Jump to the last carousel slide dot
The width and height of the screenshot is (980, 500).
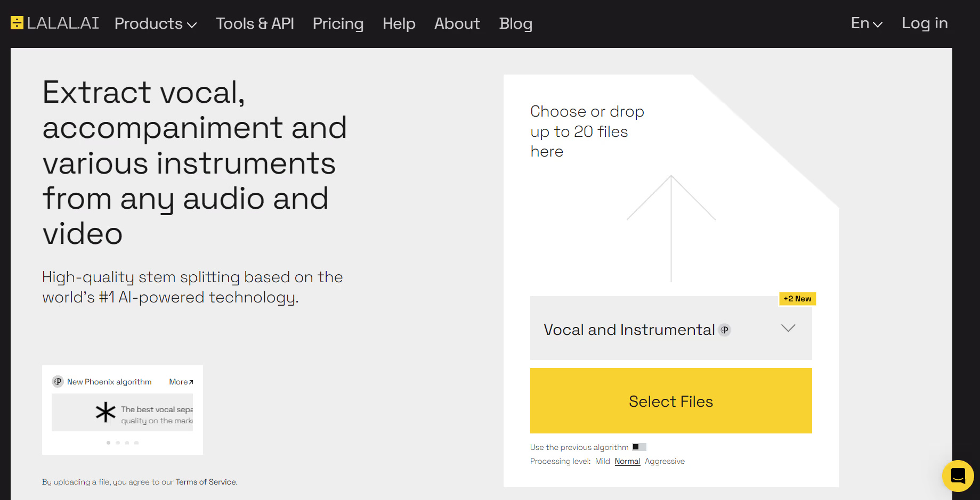[x=136, y=442]
